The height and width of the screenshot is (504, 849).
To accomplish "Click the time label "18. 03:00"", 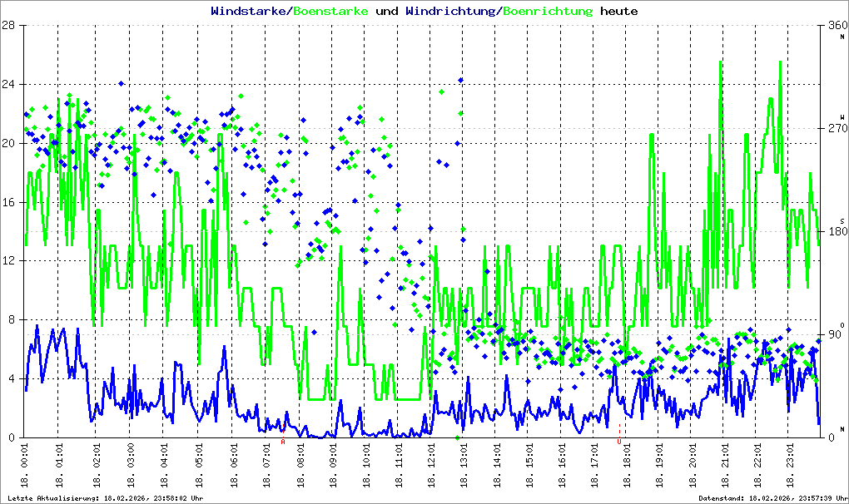I will 130,466.
